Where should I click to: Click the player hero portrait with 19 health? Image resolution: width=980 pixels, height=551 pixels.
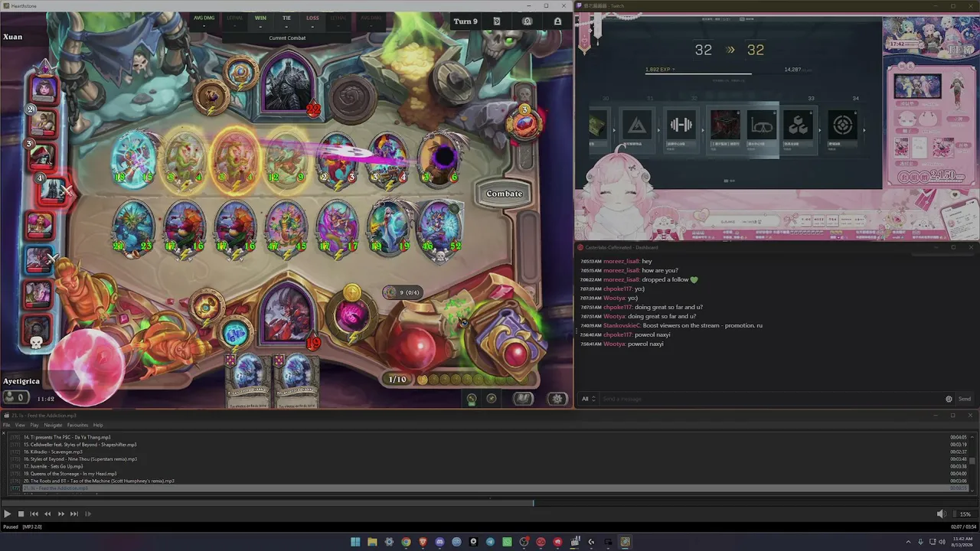(289, 315)
